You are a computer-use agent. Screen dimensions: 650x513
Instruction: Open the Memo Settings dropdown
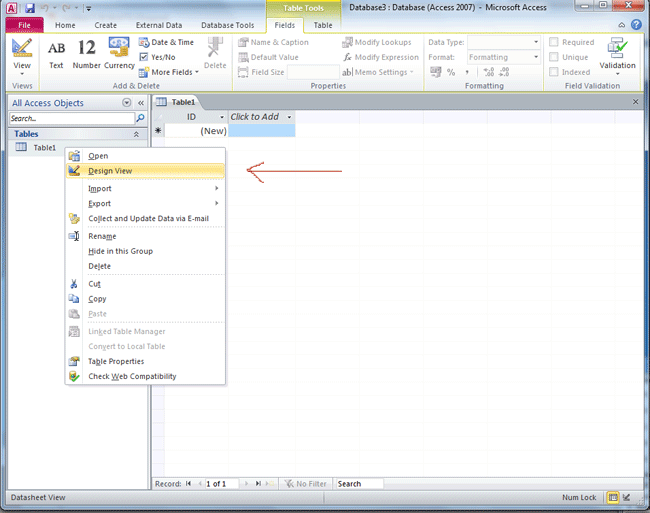click(x=378, y=72)
